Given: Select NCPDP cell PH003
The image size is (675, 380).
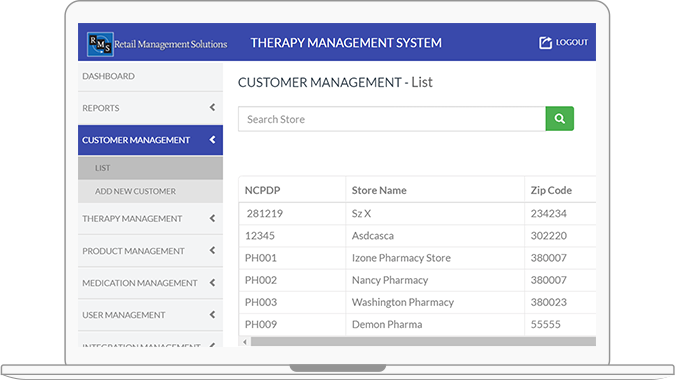Looking at the screenshot, I should 261,302.
